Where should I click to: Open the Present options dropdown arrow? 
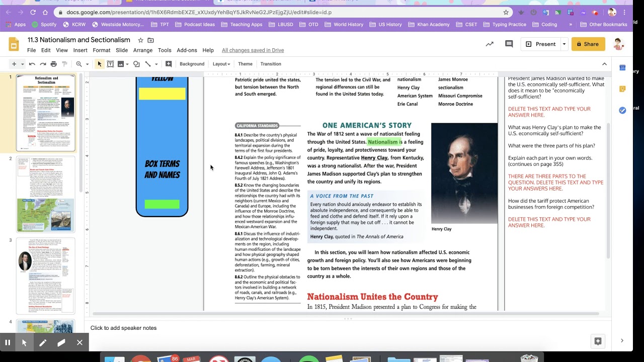point(564,44)
